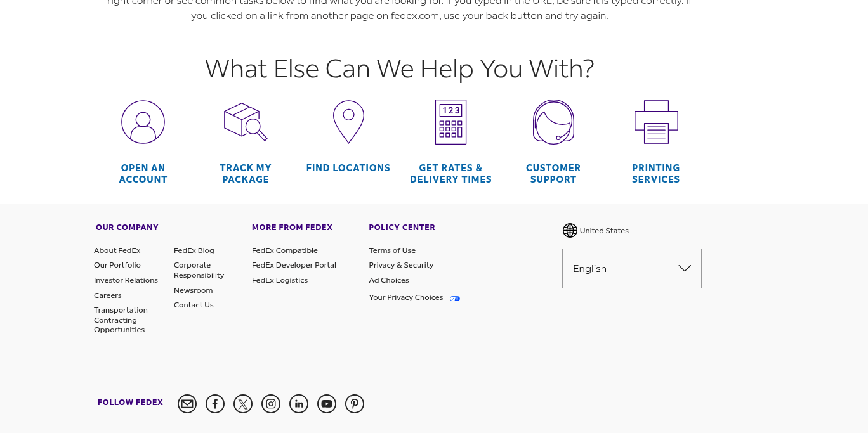Click the Printing Services printer icon
This screenshot has width=868, height=433.
pos(656,122)
